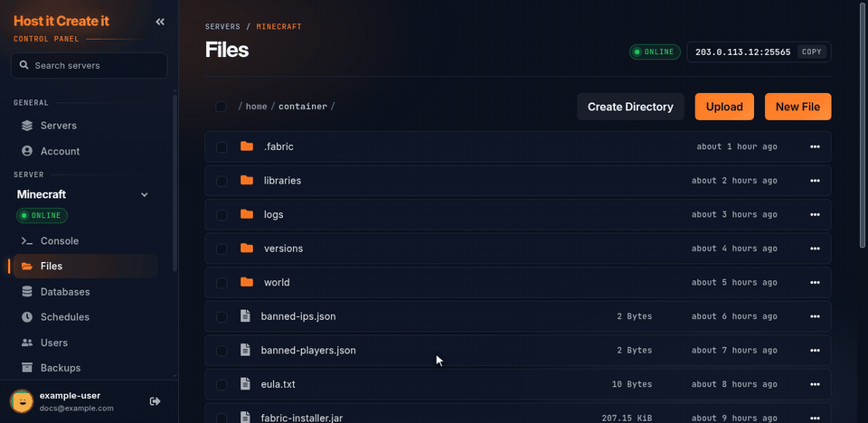Screen dimensions: 868x423
Task: Check the eula.txt checkbox
Action: click(x=222, y=385)
